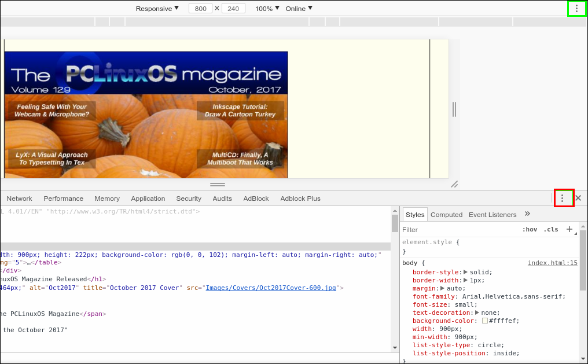Open the 100% zoom dropdown
The image size is (588, 364).
[267, 8]
